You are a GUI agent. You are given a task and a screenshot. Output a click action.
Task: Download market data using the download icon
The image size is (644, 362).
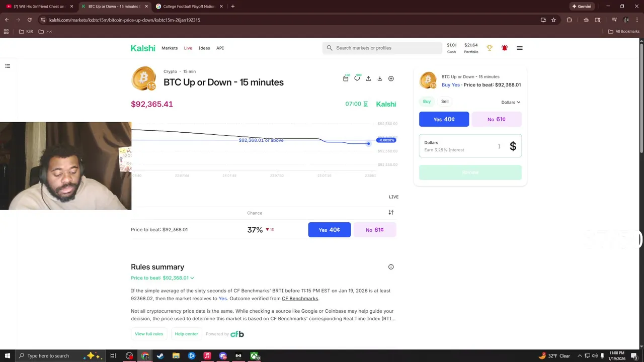click(x=380, y=78)
